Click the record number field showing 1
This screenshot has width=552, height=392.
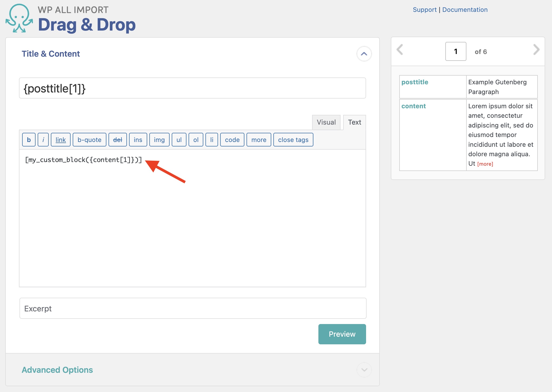click(x=456, y=52)
